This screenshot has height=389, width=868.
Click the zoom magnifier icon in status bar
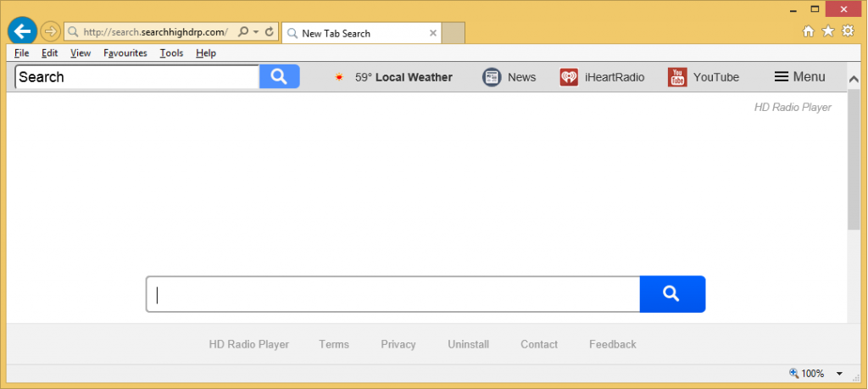pyautogui.click(x=793, y=374)
